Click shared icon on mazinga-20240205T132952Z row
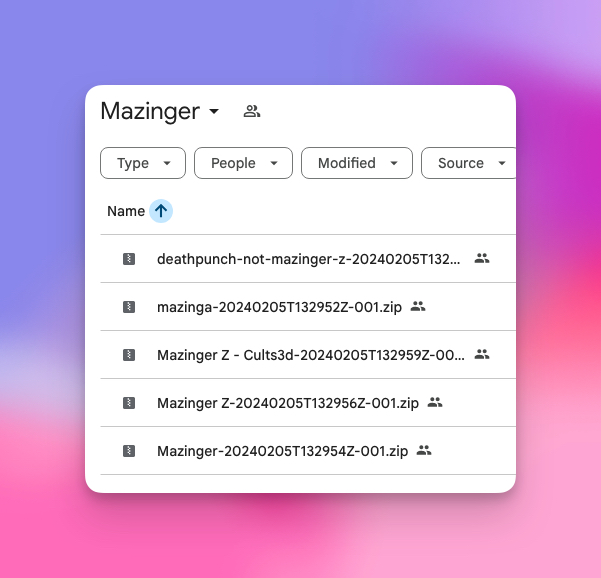Viewport: 601px width, 578px height. pos(418,306)
